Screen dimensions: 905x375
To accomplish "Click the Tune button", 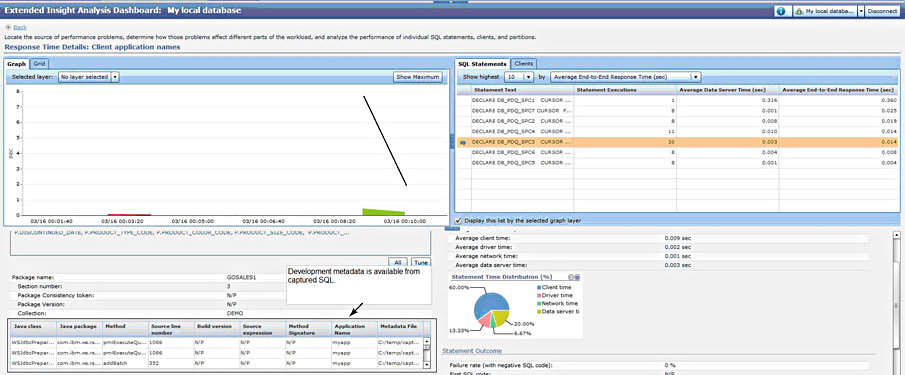I will [x=421, y=262].
